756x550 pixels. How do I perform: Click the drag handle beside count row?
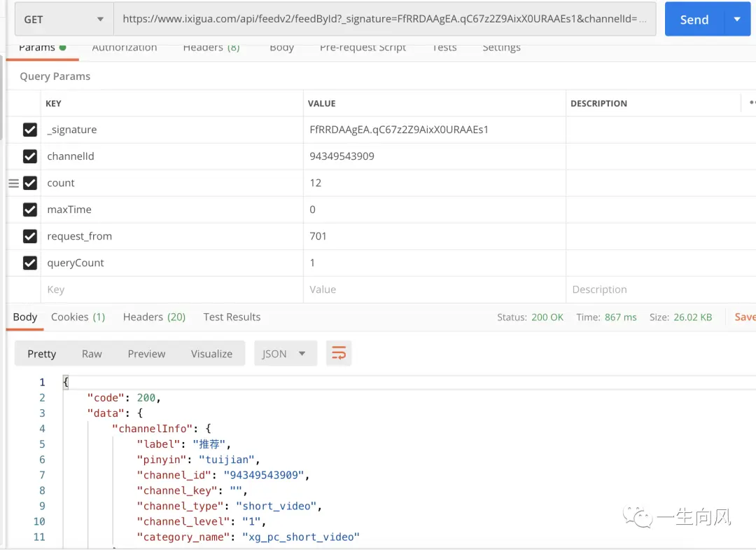[13, 184]
